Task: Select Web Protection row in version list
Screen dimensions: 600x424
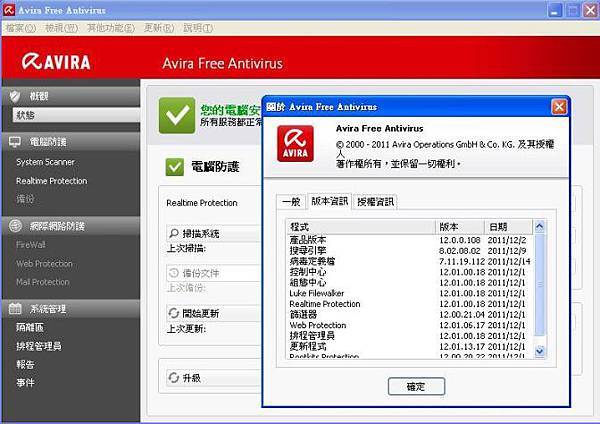Action: pyautogui.click(x=409, y=325)
